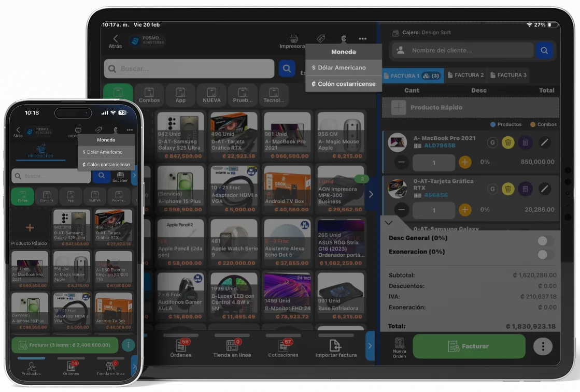This screenshot has height=392, width=580.
Task: Choose Colón costarricense in tablet Moneda menu
Action: pos(343,84)
